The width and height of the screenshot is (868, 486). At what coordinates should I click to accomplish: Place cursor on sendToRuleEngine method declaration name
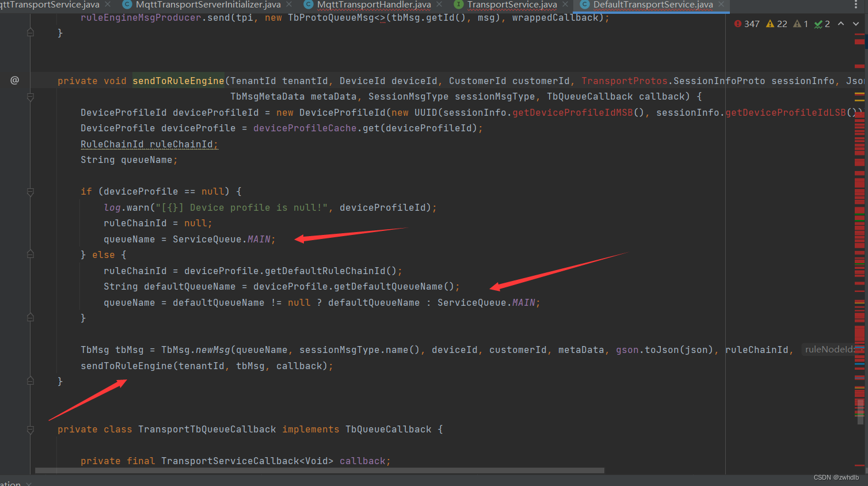(178, 81)
